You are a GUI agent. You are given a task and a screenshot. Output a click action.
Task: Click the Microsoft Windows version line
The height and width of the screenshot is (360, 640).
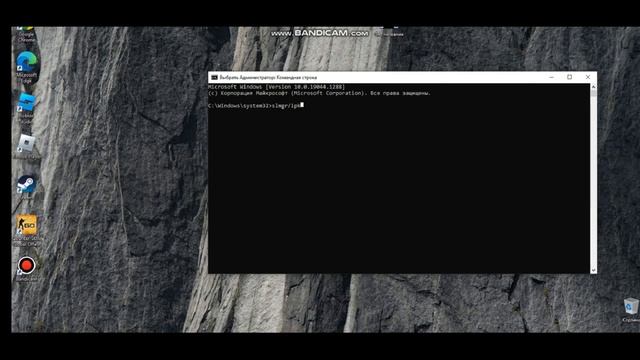tap(276, 87)
